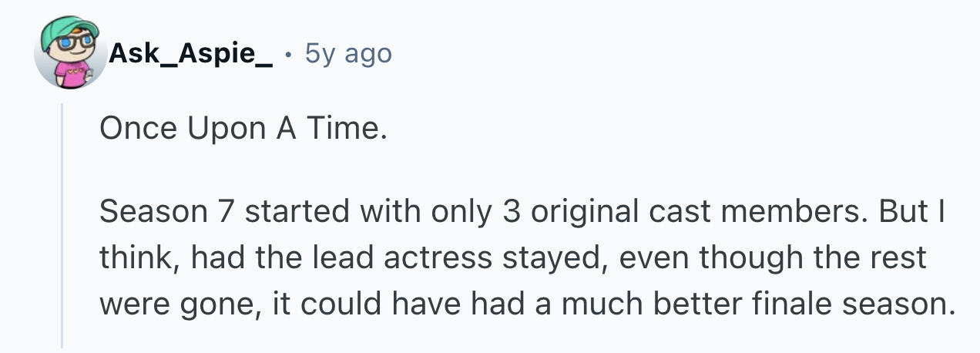This screenshot has height=353, width=980.
Task: Click the dot separator before the timestamp
Action: tap(288, 54)
